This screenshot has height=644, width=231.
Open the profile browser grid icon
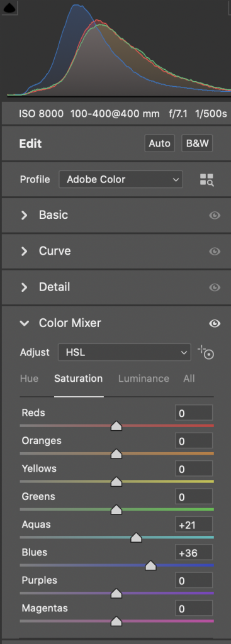[206, 179]
